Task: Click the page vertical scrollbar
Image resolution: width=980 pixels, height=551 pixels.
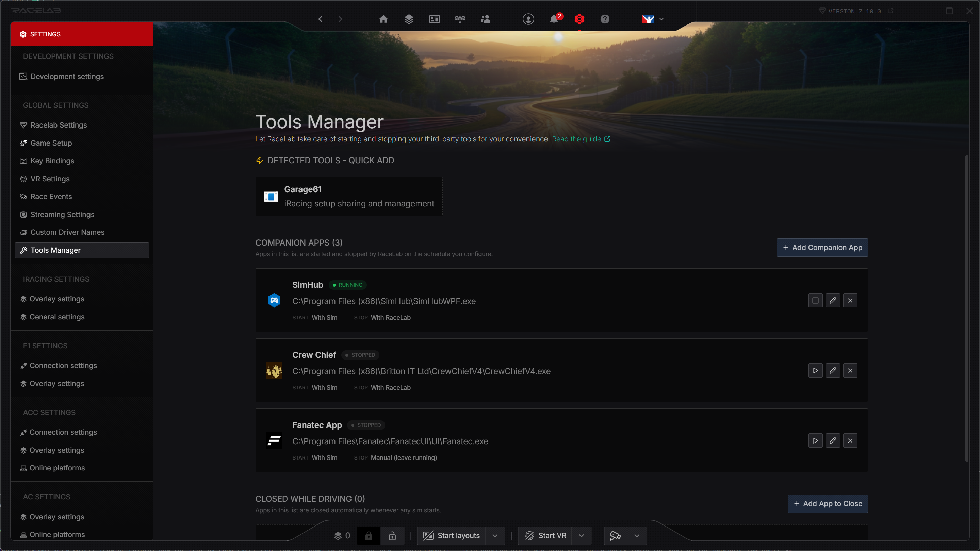Action: coord(967,308)
